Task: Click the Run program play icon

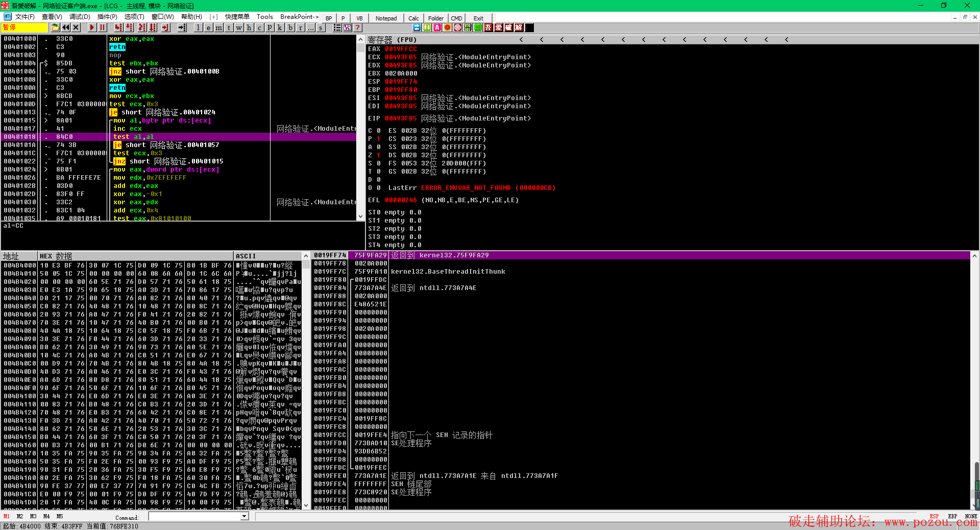Action: pyautogui.click(x=92, y=28)
